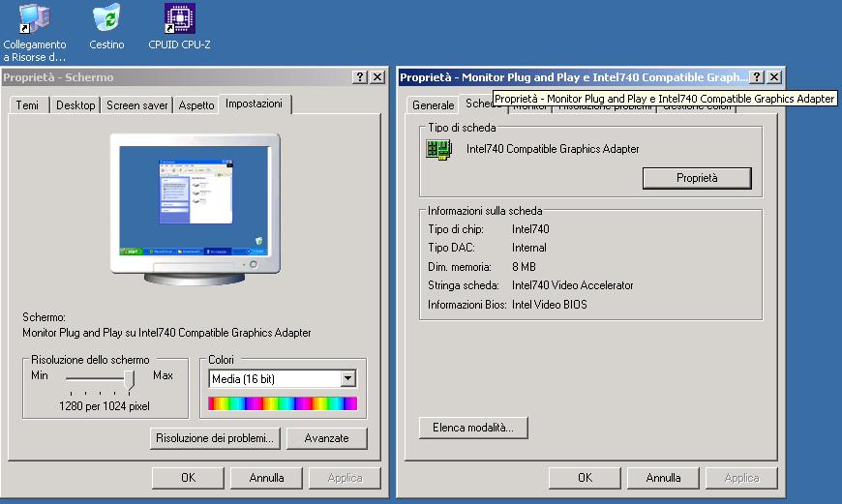Image resolution: width=842 pixels, height=504 pixels.
Task: Click Applica in Proprietà - Schermo window
Action: click(x=345, y=478)
